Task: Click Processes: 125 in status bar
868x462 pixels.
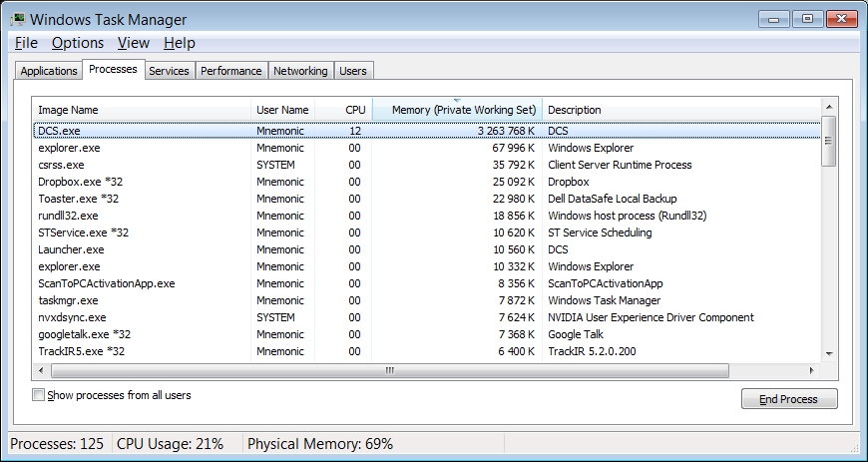Action: click(x=57, y=444)
